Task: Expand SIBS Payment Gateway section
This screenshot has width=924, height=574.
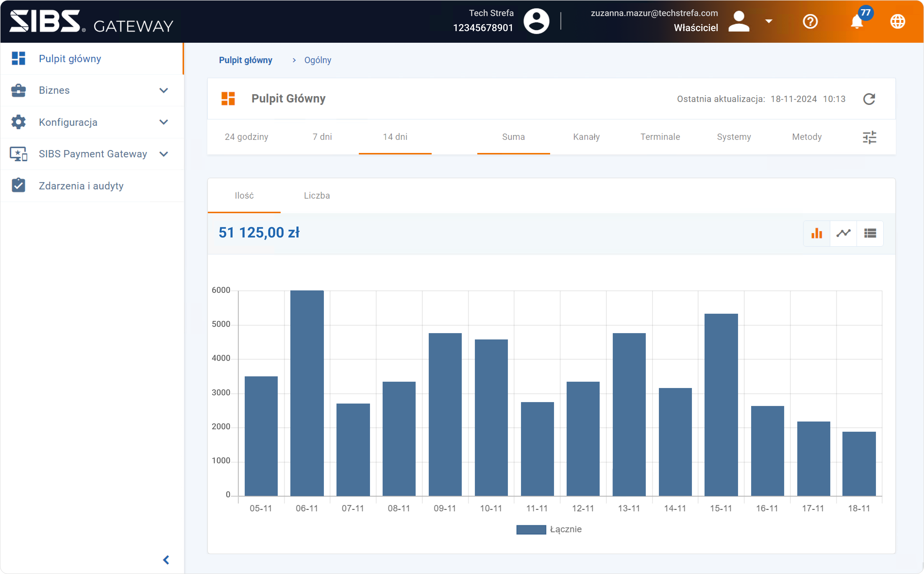Action: [164, 154]
